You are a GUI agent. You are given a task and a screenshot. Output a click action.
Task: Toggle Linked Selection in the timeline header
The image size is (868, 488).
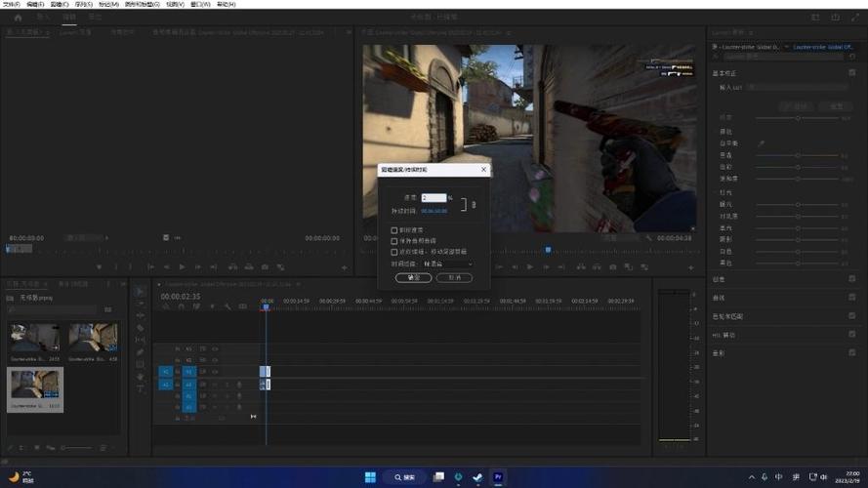pyautogui.click(x=196, y=306)
